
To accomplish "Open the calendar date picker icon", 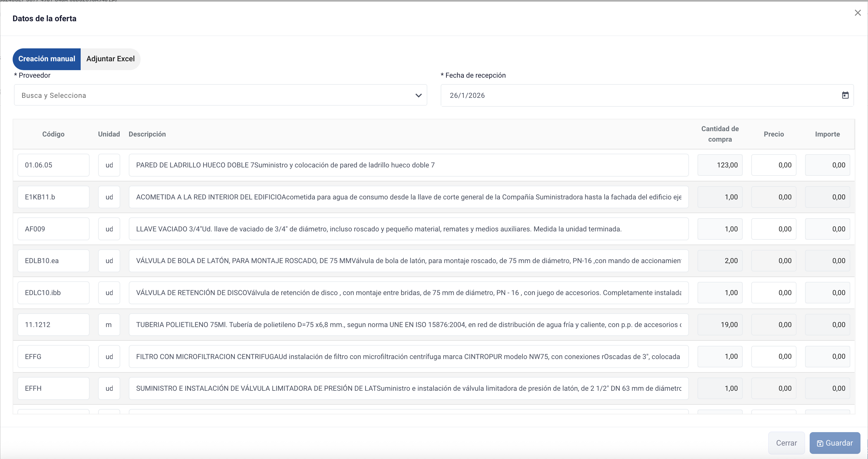I will [x=845, y=95].
